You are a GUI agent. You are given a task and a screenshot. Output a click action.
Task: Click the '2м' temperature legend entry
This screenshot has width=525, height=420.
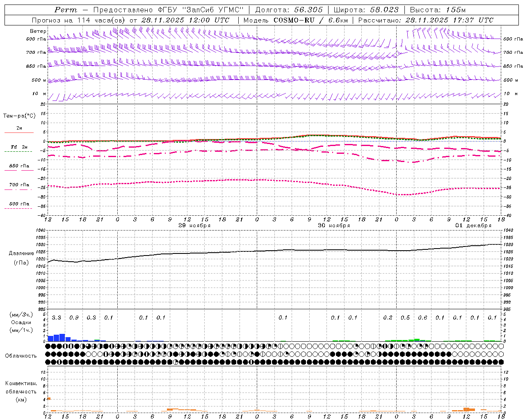click(19, 128)
